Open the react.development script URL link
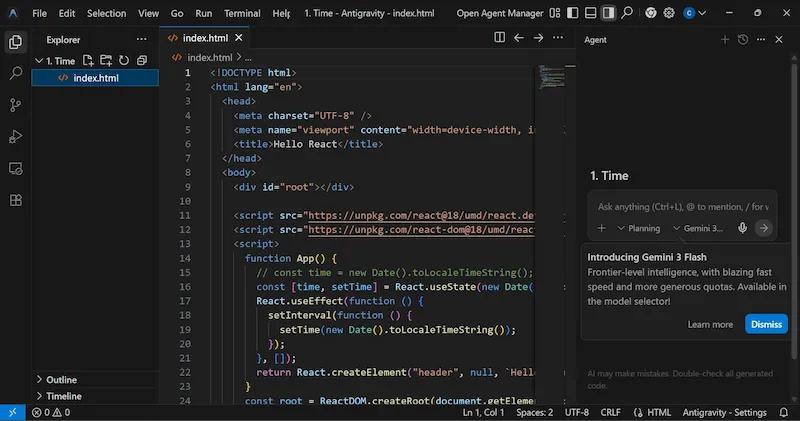 (x=421, y=215)
